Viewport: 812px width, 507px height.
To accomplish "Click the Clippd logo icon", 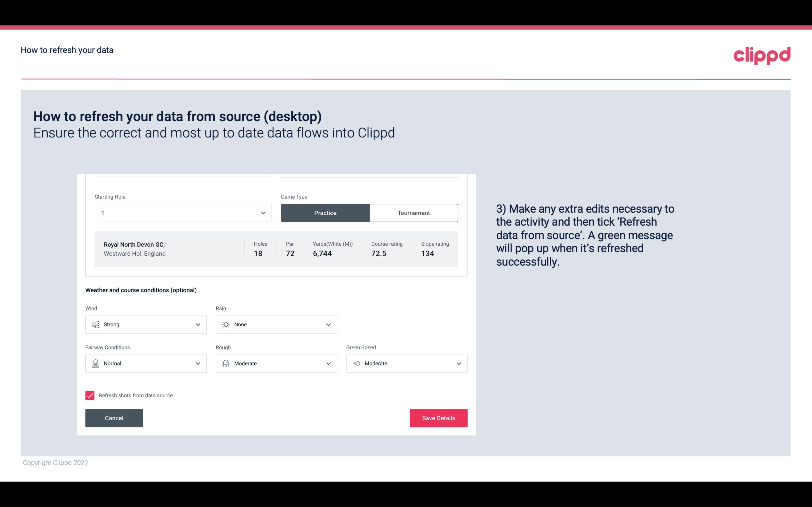I will [x=762, y=54].
